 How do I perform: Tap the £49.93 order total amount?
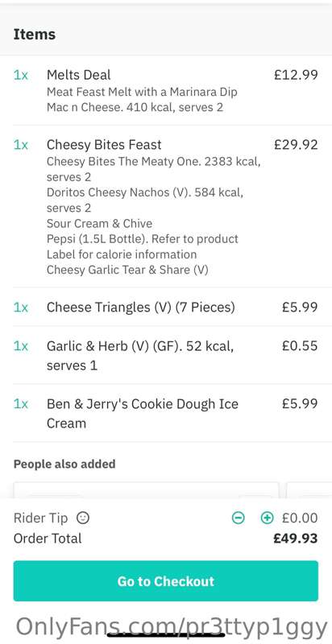[x=296, y=539]
